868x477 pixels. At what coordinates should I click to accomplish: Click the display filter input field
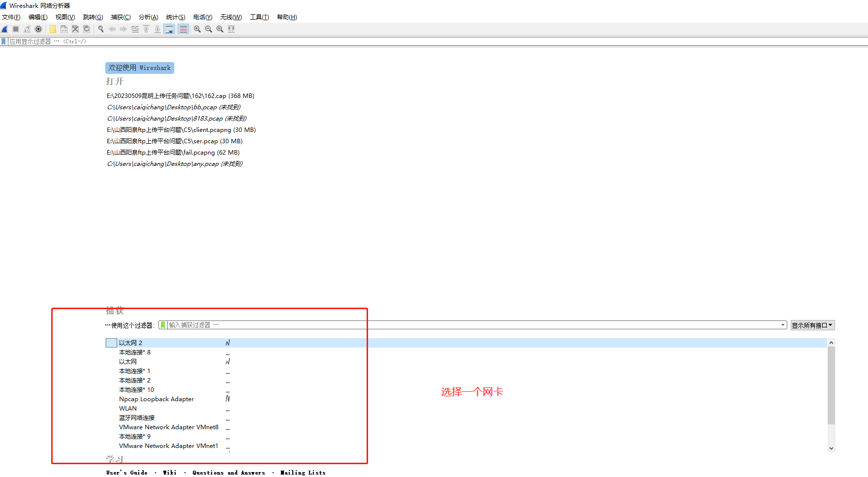(438, 41)
